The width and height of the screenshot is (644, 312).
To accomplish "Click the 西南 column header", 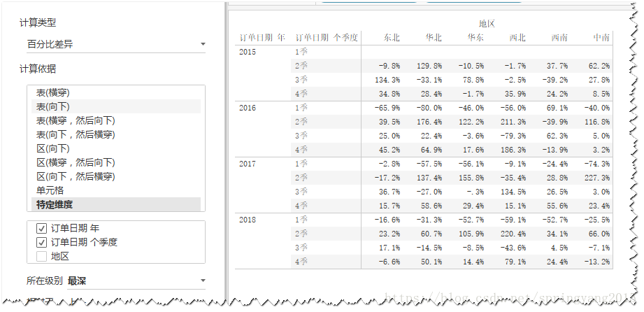I will tap(559, 38).
